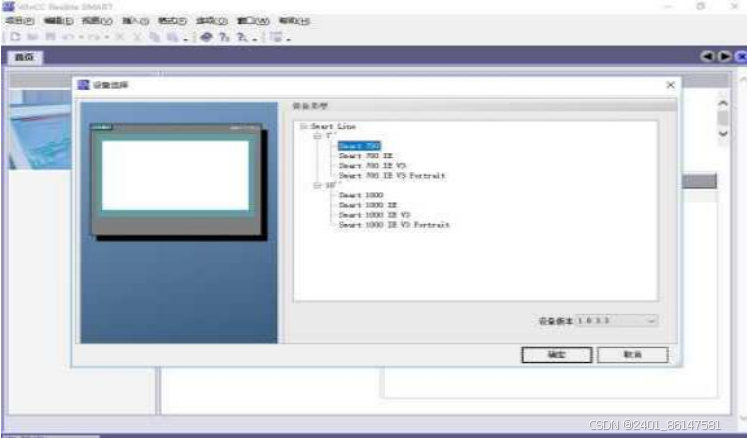Click the Undo toolbar icon
The image size is (747, 438).
point(68,37)
